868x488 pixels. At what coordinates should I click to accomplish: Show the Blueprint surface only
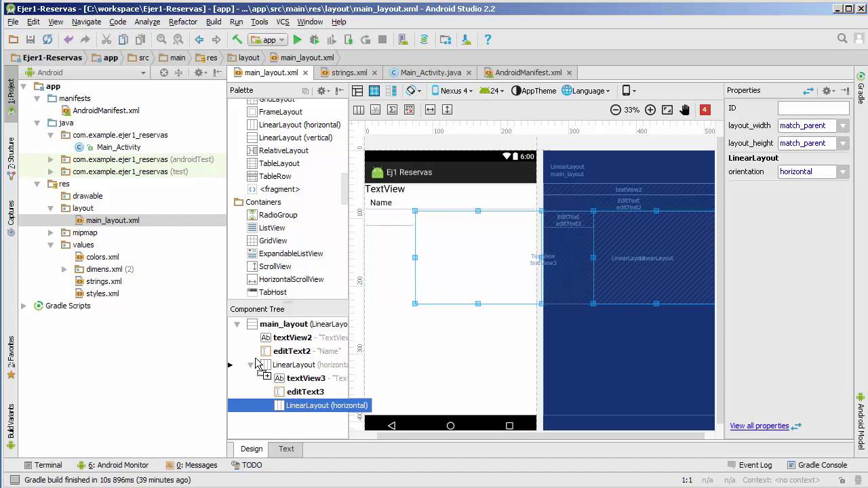pos(374,91)
